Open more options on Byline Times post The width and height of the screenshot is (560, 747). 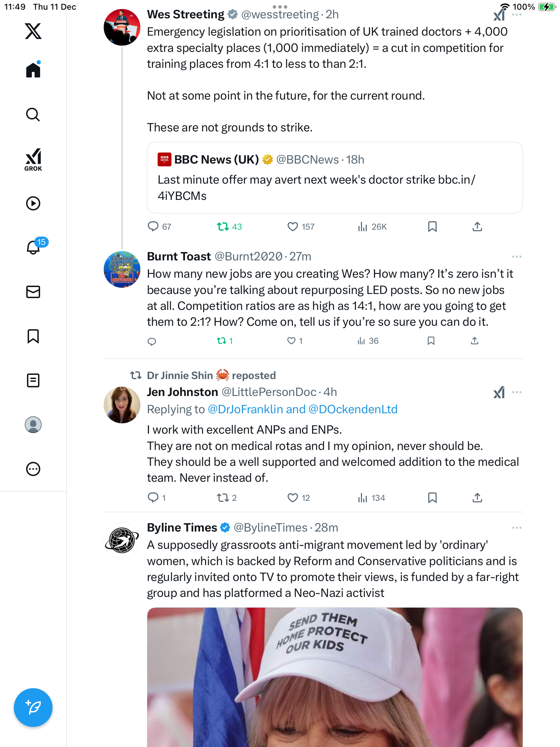tap(516, 528)
